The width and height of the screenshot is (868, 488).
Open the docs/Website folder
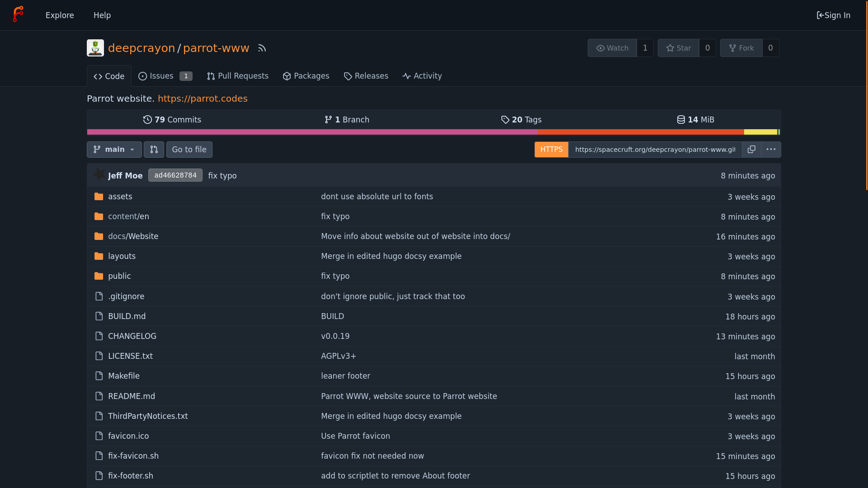pyautogui.click(x=133, y=236)
